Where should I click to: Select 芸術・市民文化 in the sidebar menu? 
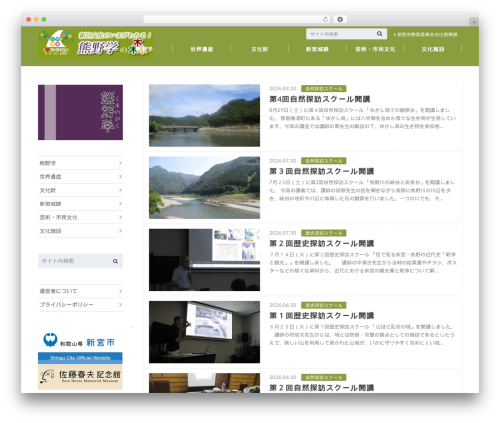tap(80, 217)
